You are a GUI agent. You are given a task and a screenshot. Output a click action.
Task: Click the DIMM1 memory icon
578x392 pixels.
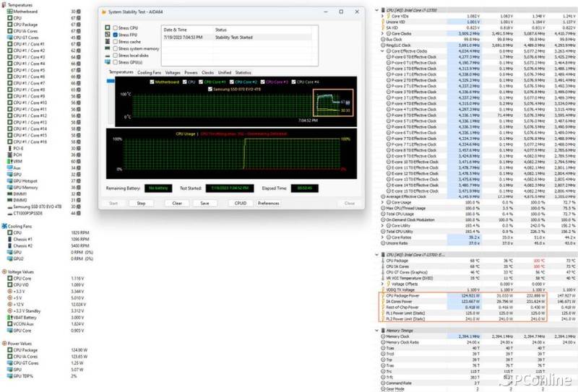click(10, 193)
